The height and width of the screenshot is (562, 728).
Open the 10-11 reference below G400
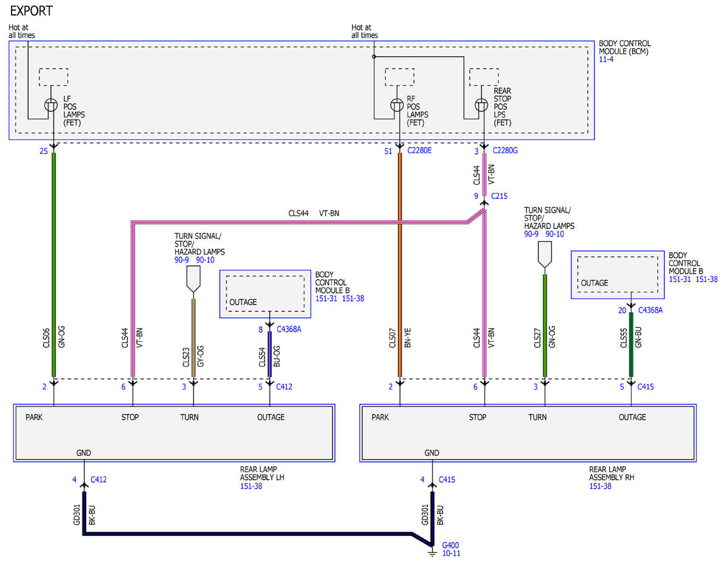point(451,554)
